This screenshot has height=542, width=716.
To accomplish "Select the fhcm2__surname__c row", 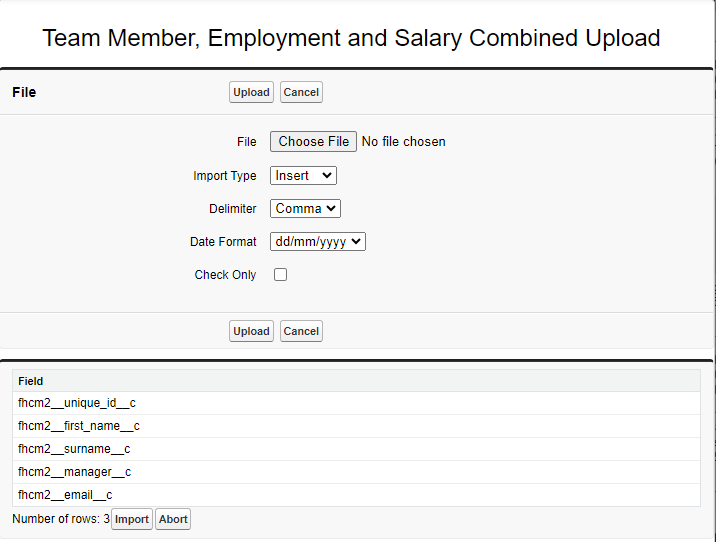I will tap(74, 449).
